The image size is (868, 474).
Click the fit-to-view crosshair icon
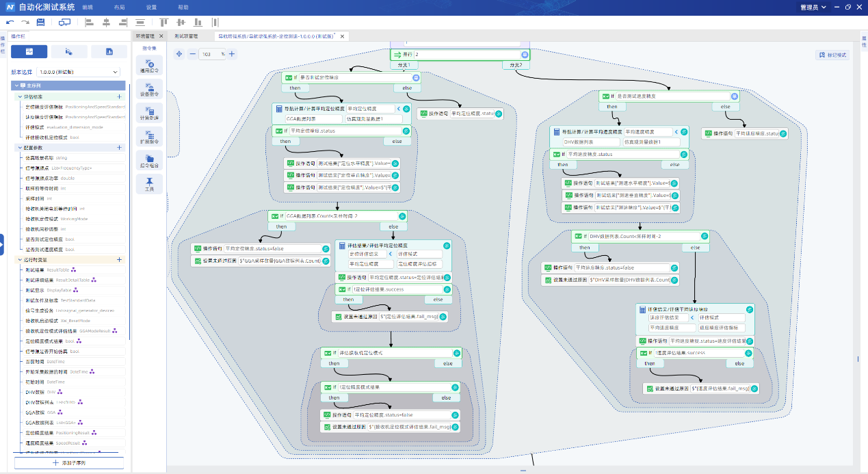coord(179,54)
